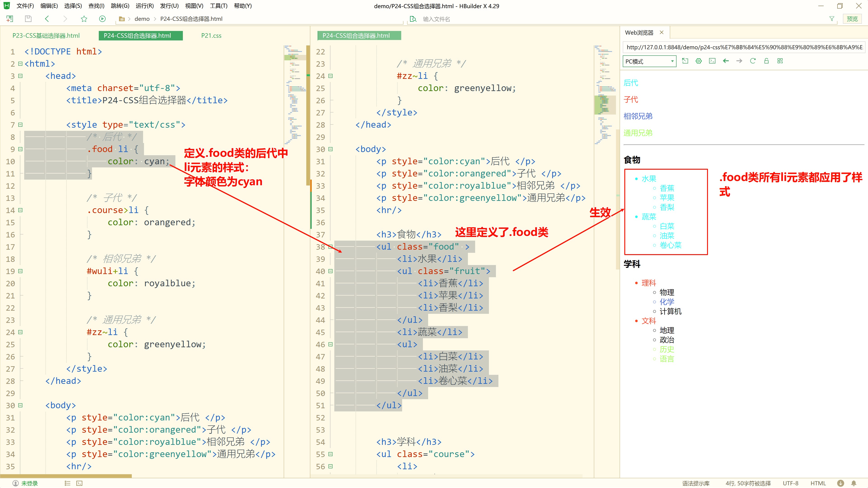Click the left editor vertical scrollbar
This screenshot has width=868, height=488.
[308, 115]
